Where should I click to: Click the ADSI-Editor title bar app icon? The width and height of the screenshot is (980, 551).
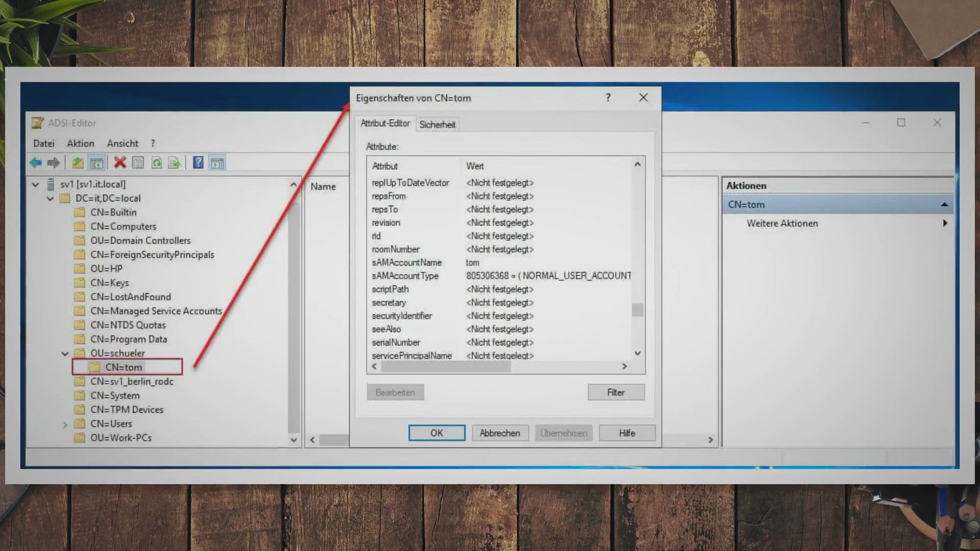(x=38, y=123)
